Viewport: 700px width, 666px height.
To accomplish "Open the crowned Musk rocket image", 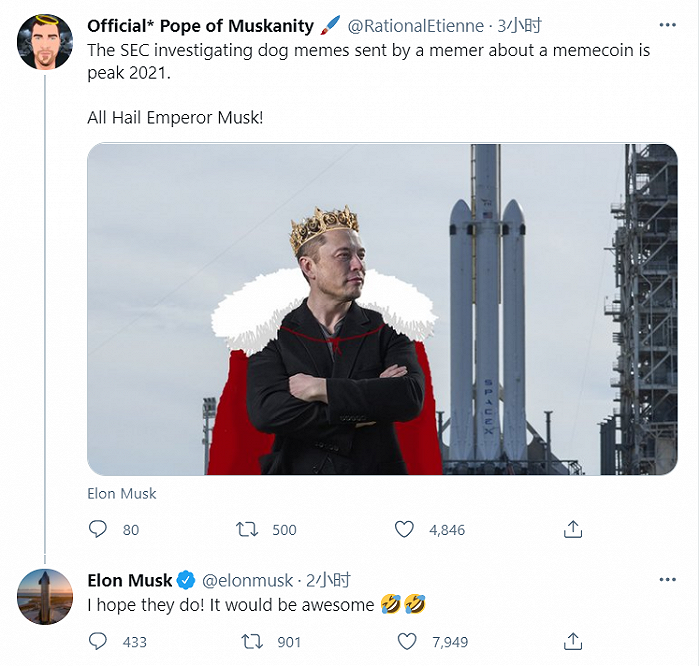I will [x=382, y=309].
